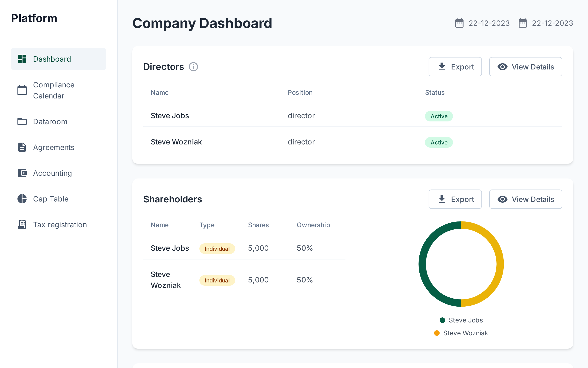Image resolution: width=588 pixels, height=368 pixels.
Task: Click the Cap Table pie chart icon
Action: tap(22, 199)
